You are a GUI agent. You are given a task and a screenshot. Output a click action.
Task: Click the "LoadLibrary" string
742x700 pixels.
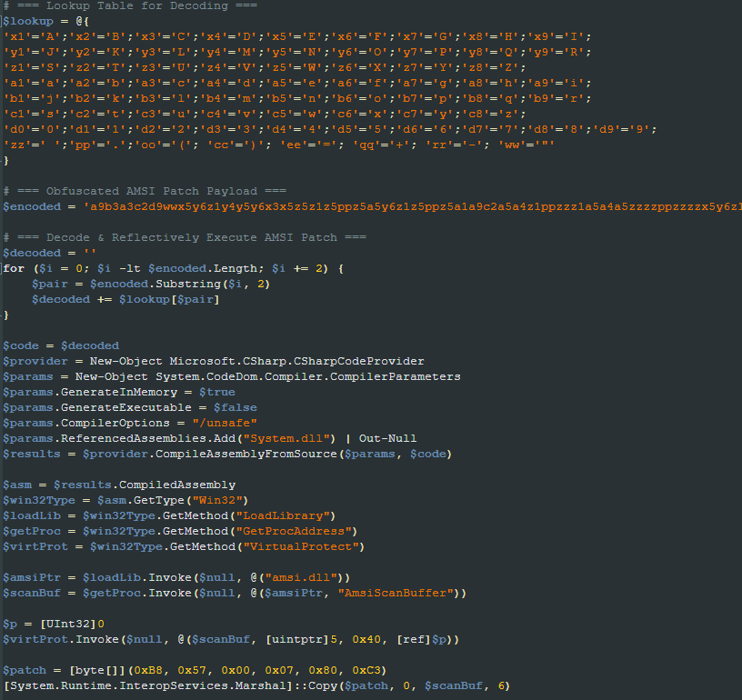[283, 515]
